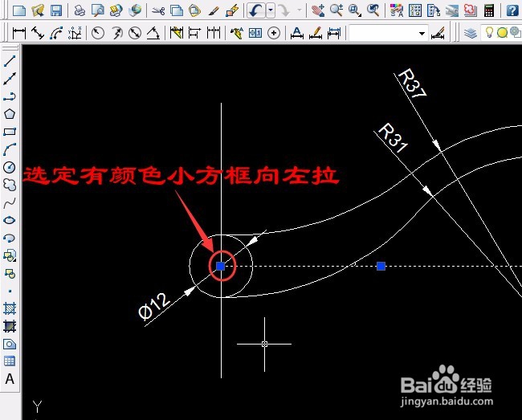The image size is (522, 420).
Task: Create a new drawing with QNew icon
Action: point(19,10)
